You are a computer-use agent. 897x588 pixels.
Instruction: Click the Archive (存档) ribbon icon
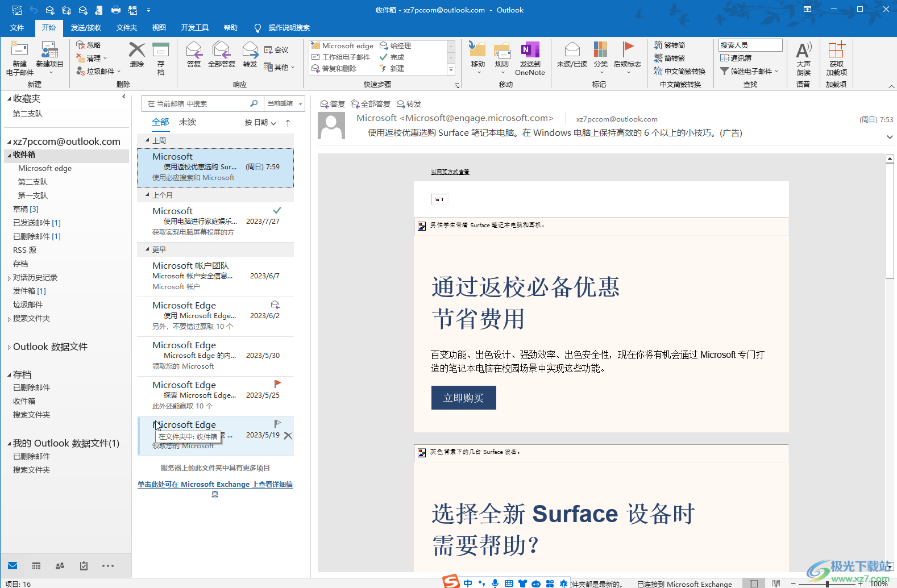point(161,49)
